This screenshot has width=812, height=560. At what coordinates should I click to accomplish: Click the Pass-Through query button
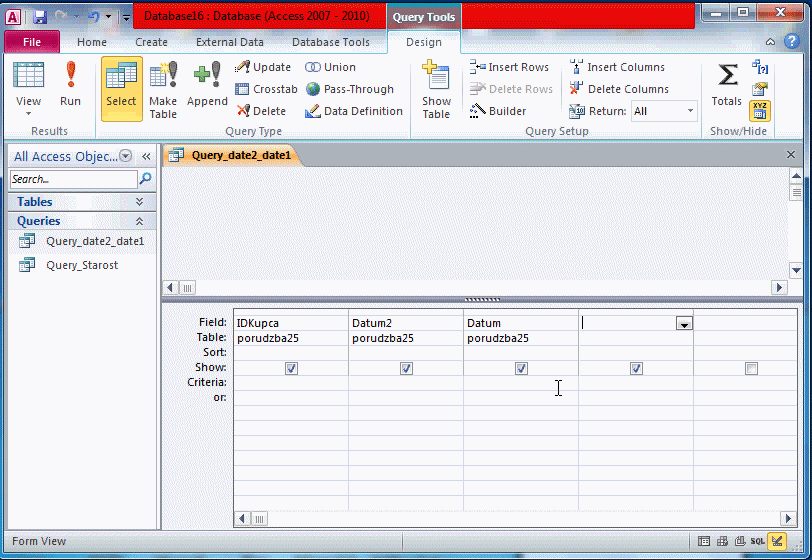pos(349,89)
